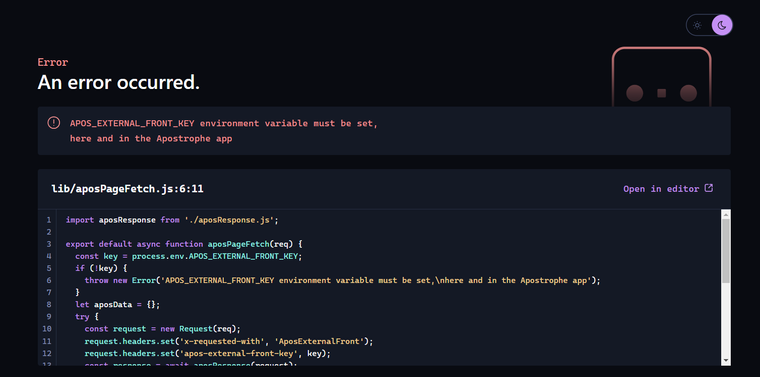The image size is (760, 377).
Task: Click the scrollbar up arrow in code panel
Action: pos(726,215)
